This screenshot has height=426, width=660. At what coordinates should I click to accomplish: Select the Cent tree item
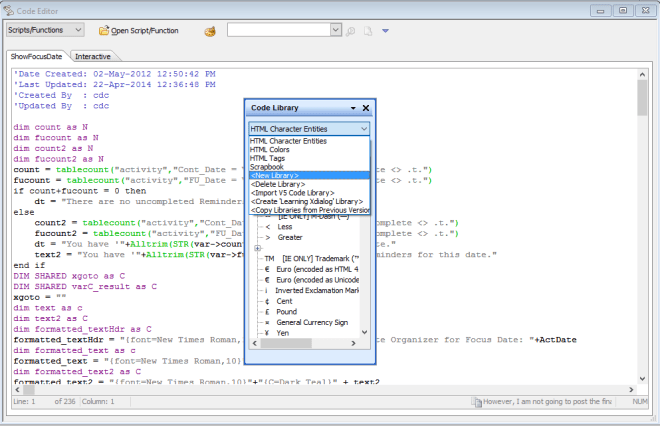coord(284,301)
